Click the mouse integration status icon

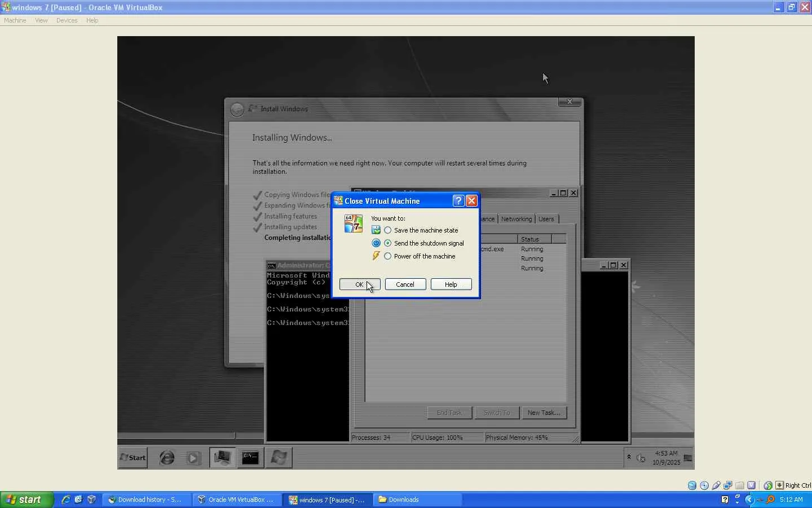(768, 485)
